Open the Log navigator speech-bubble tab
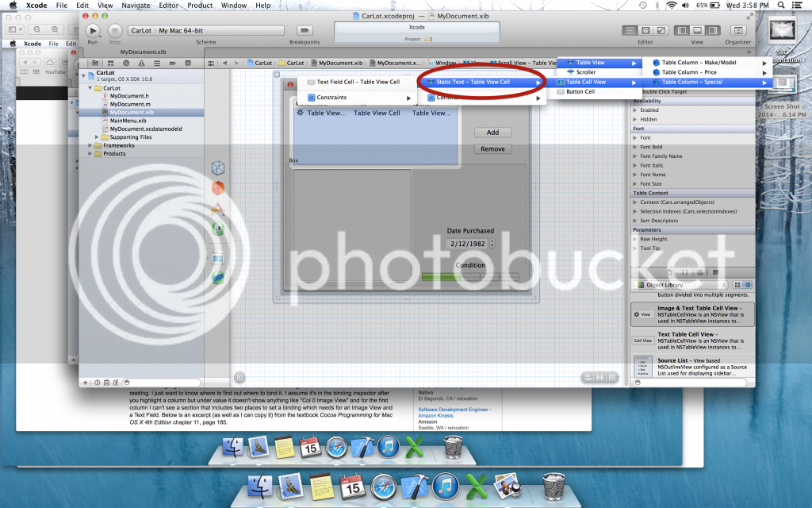 pos(188,63)
